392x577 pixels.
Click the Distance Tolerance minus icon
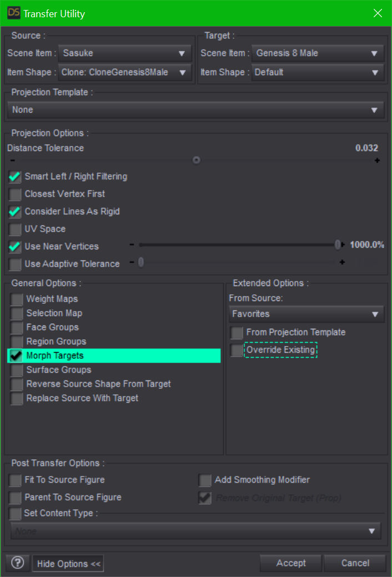pyautogui.click(x=12, y=160)
